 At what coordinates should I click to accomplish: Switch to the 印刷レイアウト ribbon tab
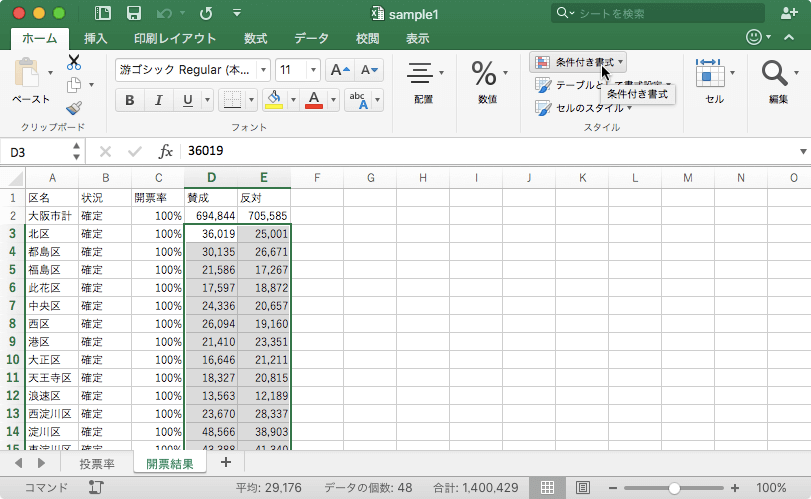[175, 38]
